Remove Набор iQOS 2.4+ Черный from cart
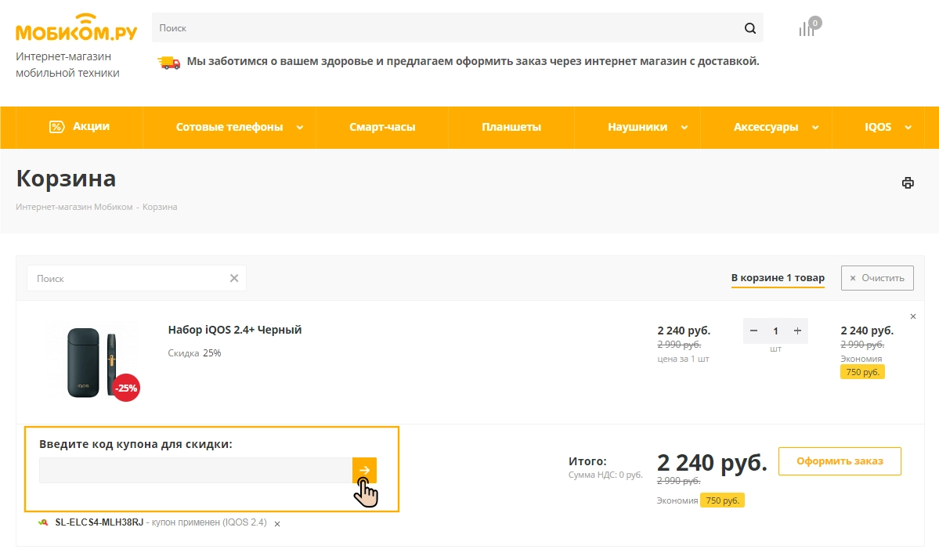Screen dimensions: 939x560 [x=913, y=316]
